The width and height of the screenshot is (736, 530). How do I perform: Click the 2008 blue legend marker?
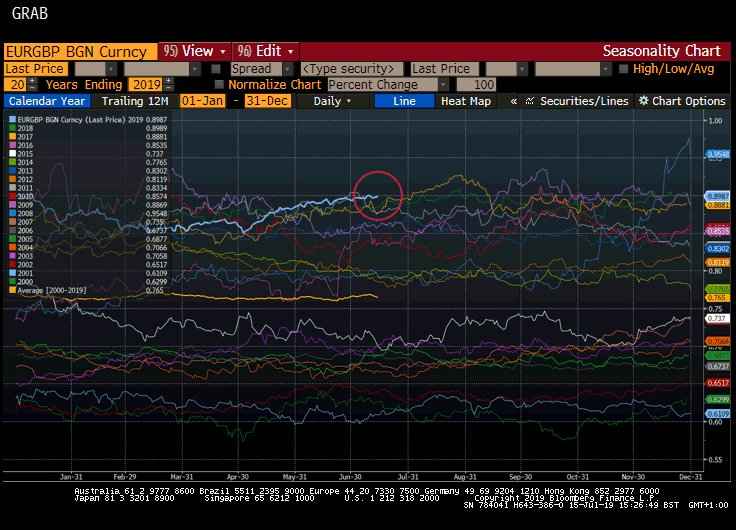(x=10, y=213)
